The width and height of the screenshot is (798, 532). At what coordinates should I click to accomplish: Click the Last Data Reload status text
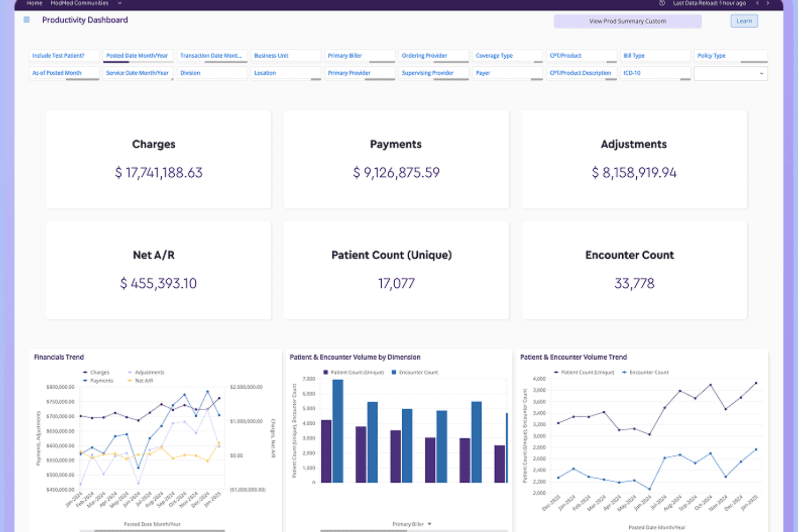click(710, 3)
